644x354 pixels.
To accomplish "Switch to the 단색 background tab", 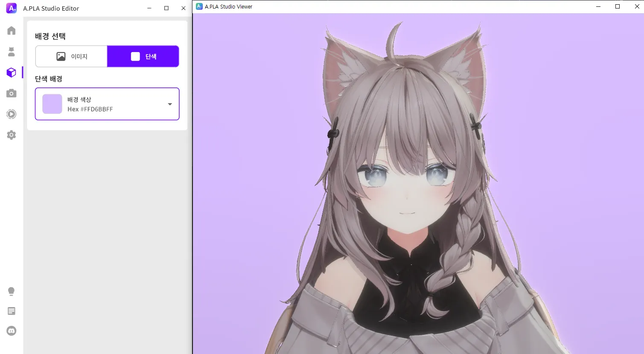I will click(143, 56).
